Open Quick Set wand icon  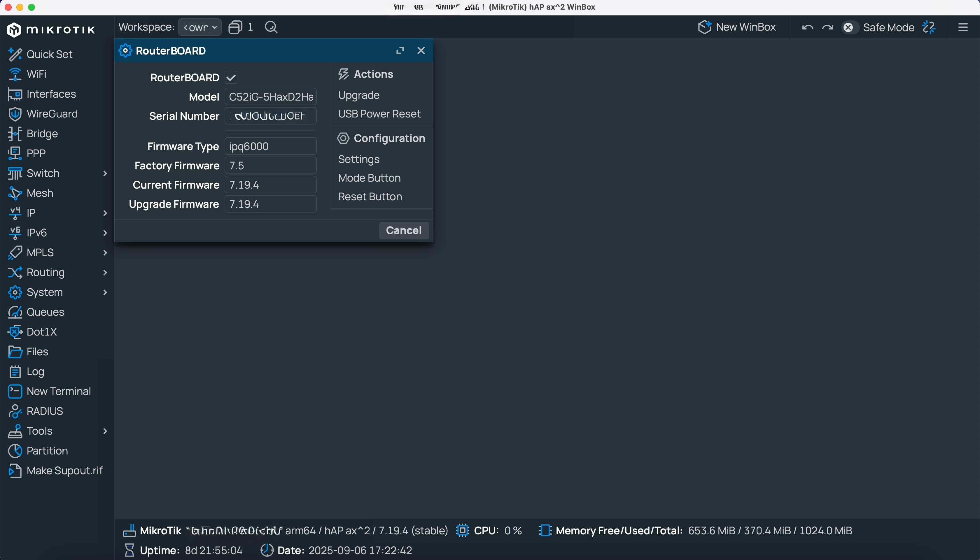click(15, 54)
